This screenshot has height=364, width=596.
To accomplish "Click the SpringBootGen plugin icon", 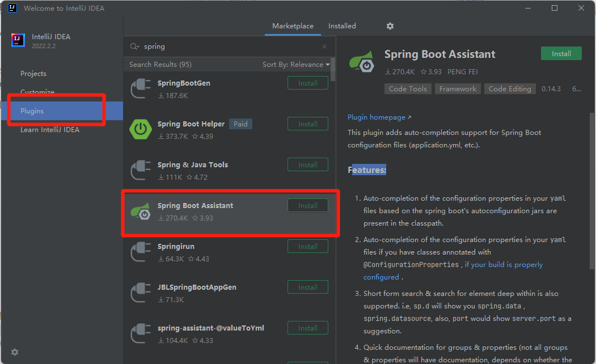I will point(141,88).
